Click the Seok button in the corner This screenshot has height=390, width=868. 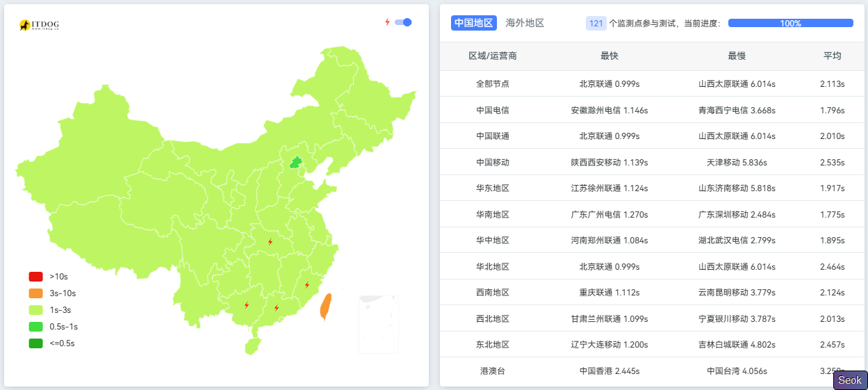[849, 380]
